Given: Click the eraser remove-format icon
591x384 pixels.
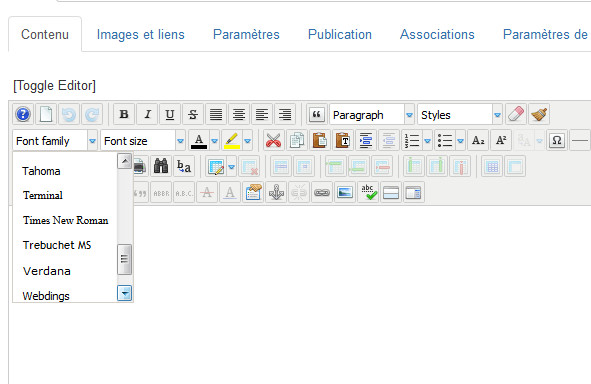Looking at the screenshot, I should [516, 114].
